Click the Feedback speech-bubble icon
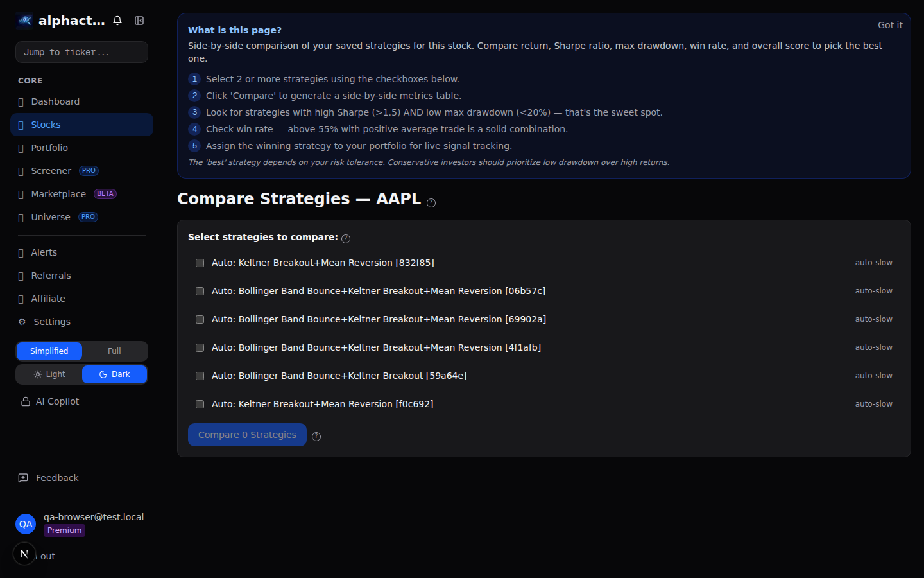The image size is (924, 578). 23,477
